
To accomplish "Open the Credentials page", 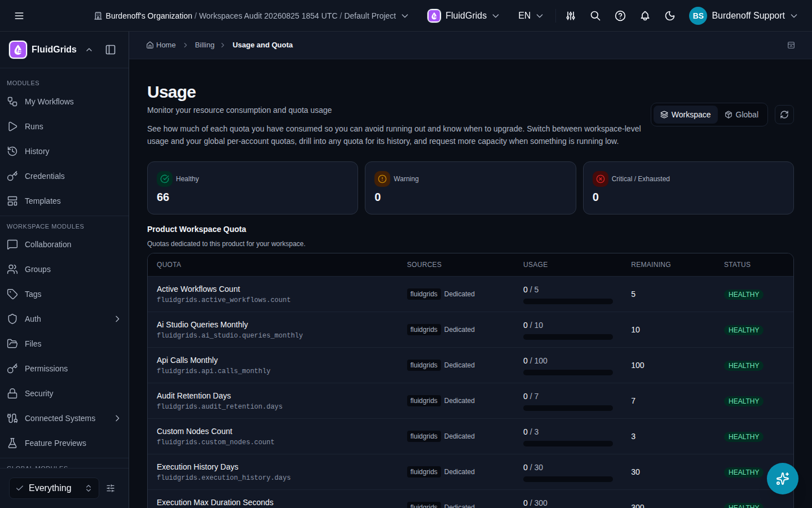I will coord(64,176).
